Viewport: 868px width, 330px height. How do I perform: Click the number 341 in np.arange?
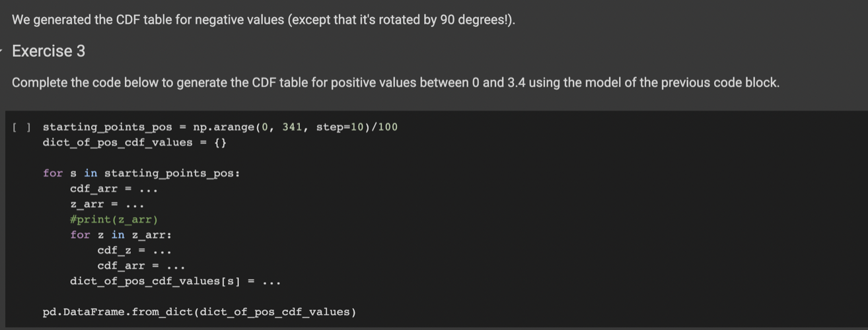coord(292,127)
